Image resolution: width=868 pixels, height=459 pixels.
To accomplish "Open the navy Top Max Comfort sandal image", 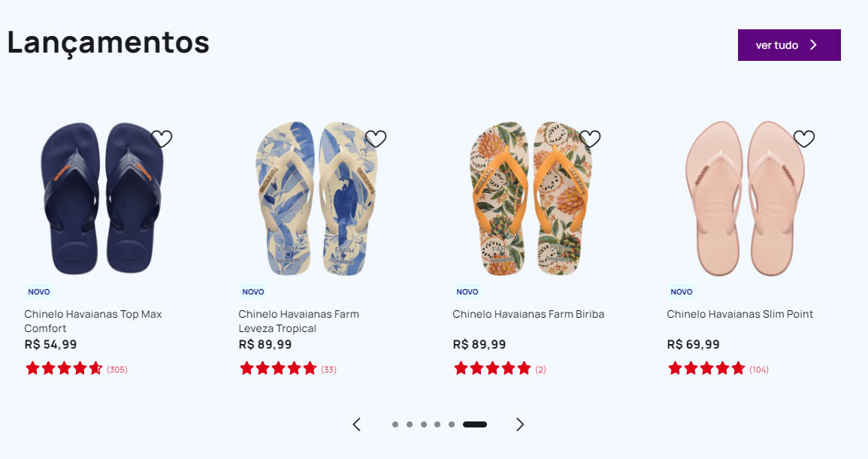I will 102,198.
